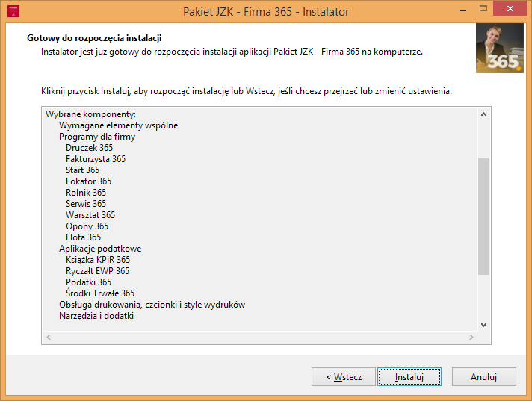
Task: Click the 365 product logo image
Action: click(x=499, y=48)
